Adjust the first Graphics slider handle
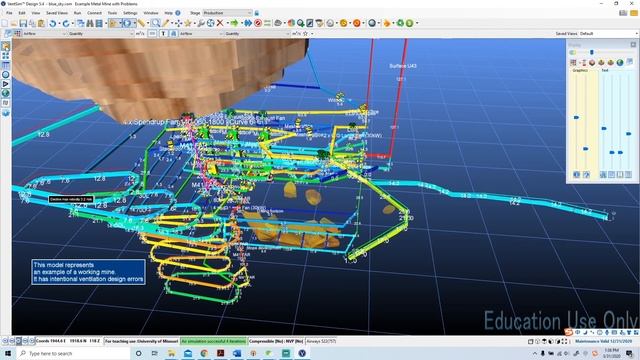The image size is (640, 360). (x=576, y=118)
